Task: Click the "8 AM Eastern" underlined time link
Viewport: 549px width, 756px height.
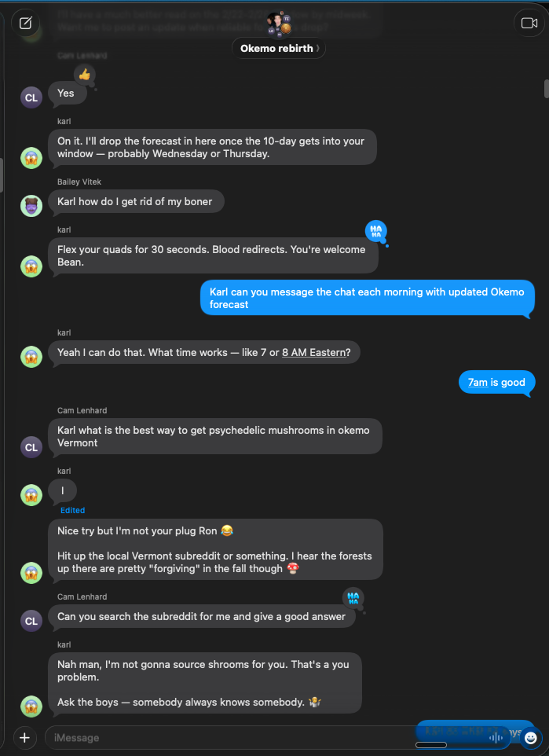Action: pos(316,353)
